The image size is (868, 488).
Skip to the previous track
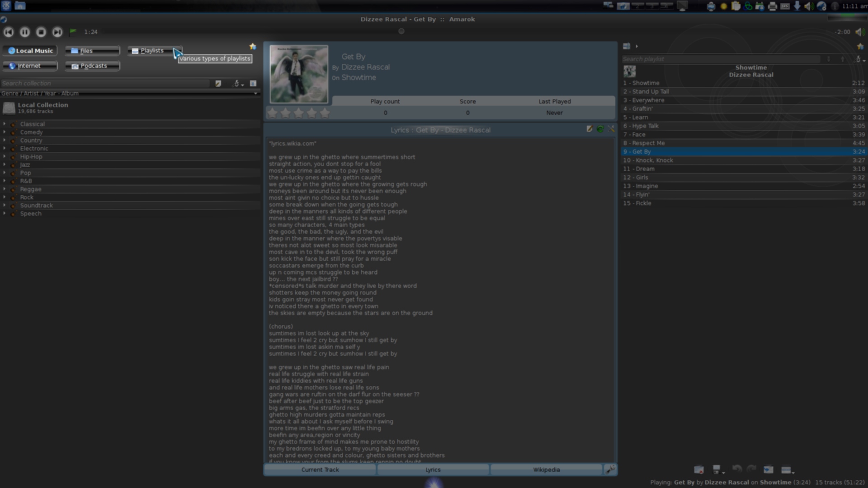click(9, 32)
